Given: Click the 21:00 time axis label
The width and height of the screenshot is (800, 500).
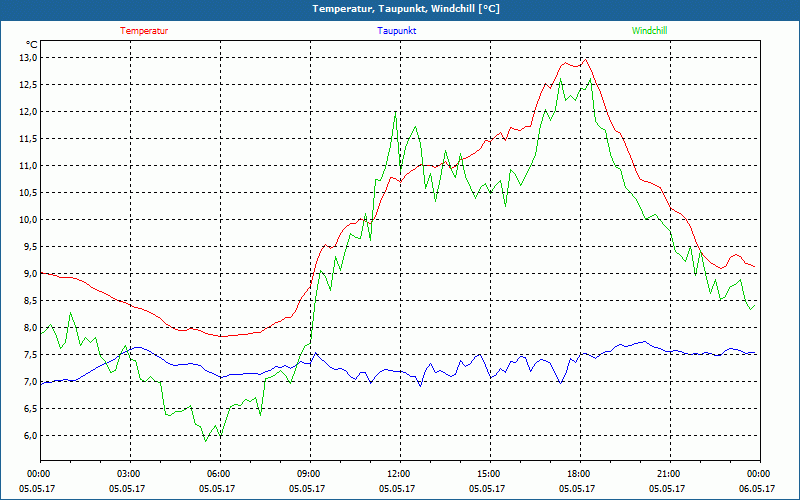Looking at the screenshot, I should coord(670,474).
